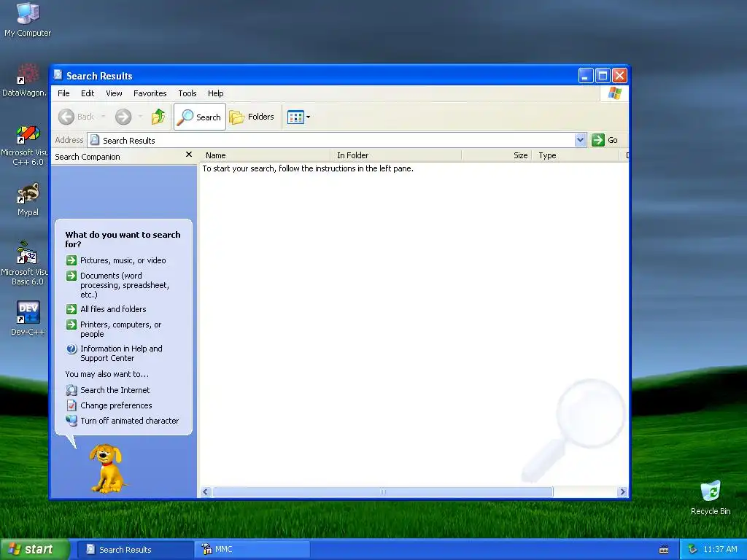
Task: Sort by In Folder column header
Action: point(396,155)
